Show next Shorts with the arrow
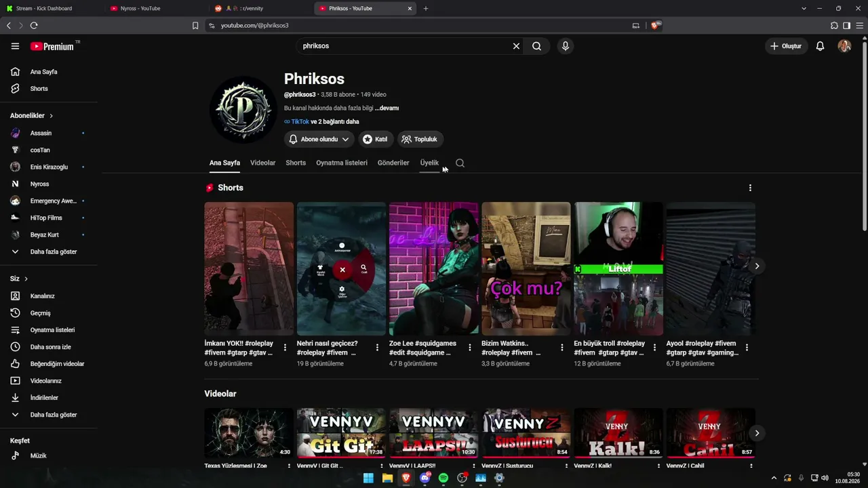This screenshot has height=488, width=868. 757,266
